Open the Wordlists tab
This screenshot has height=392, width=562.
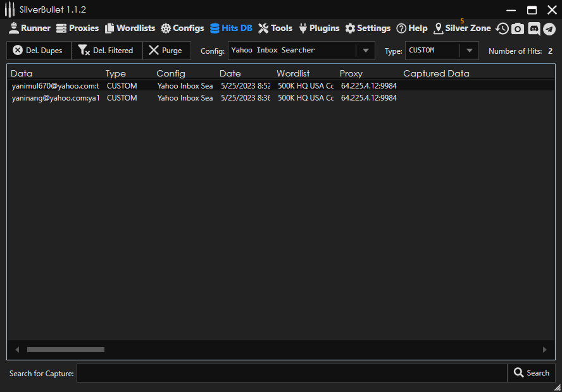pyautogui.click(x=130, y=28)
